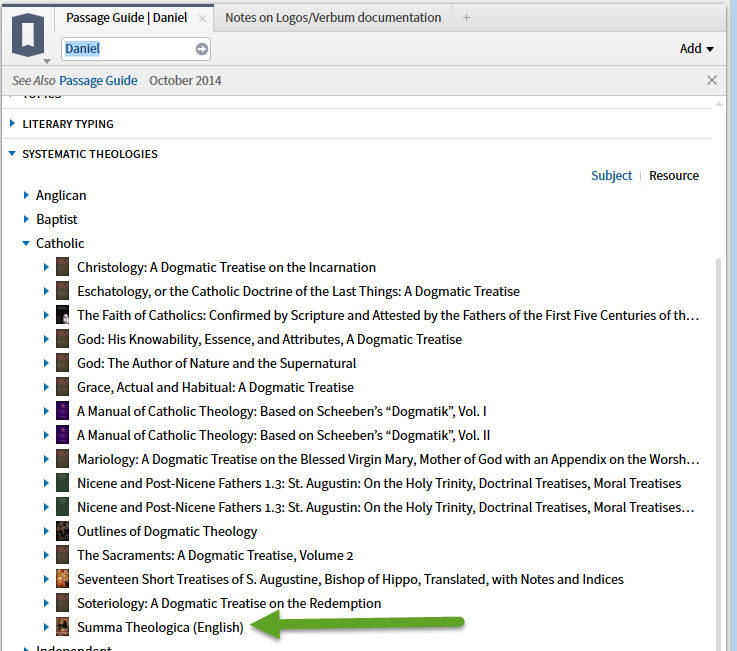Open The Faith of Catholics title

[388, 315]
